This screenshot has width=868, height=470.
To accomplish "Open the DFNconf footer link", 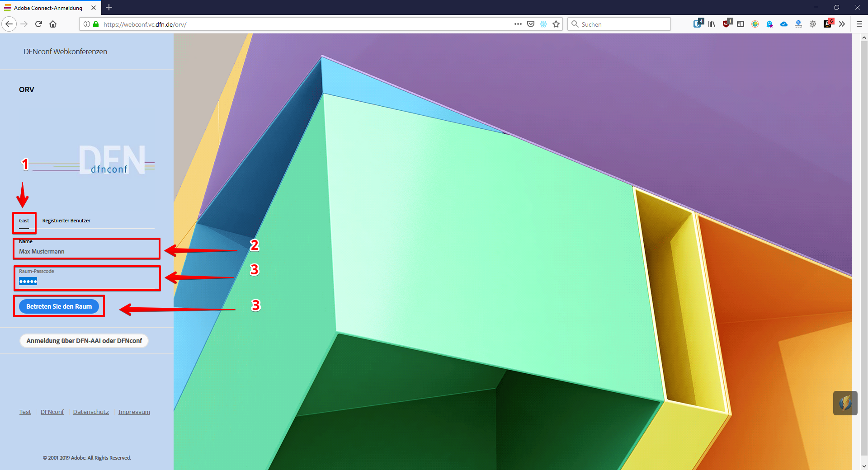I will (52, 412).
